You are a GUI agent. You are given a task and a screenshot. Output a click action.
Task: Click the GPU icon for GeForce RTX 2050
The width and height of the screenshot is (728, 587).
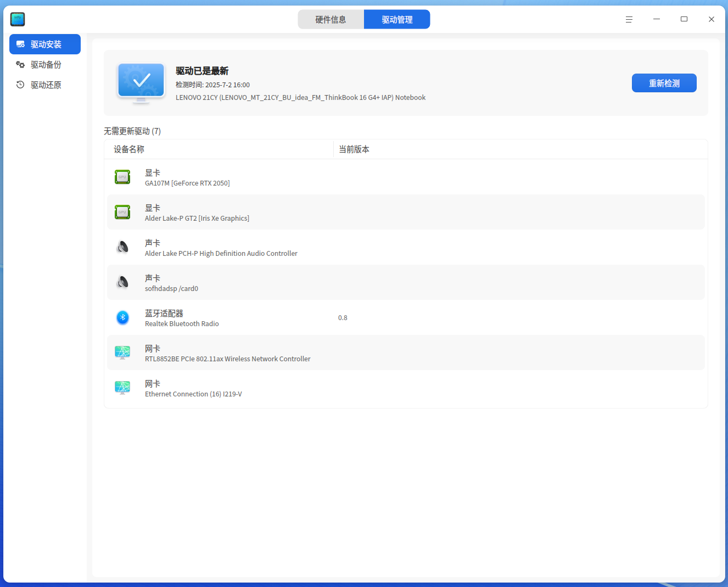tap(122, 177)
